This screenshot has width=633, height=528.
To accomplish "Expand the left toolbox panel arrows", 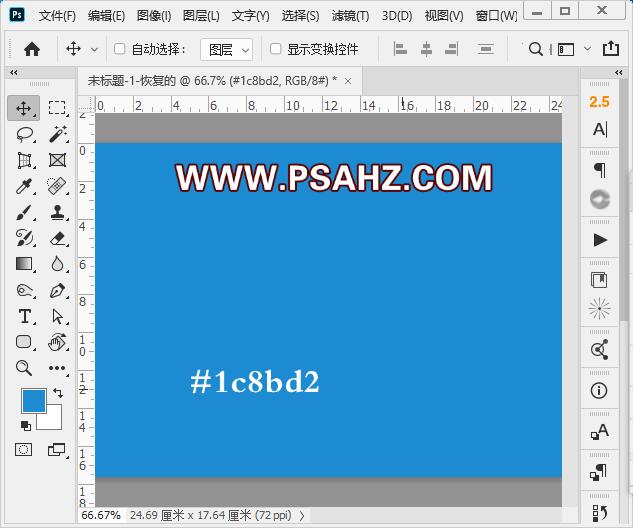I will pos(14,73).
